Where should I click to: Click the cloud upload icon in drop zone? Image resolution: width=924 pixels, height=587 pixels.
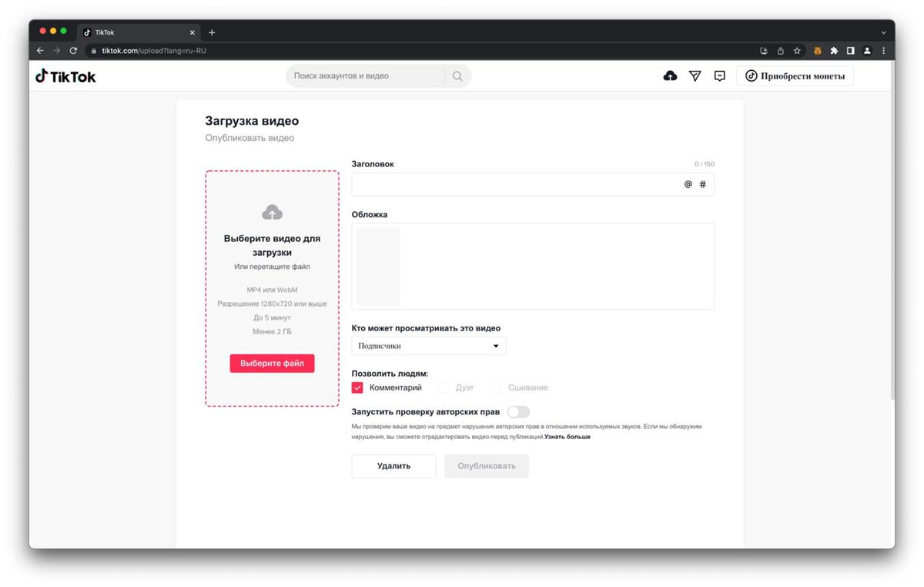(x=272, y=212)
